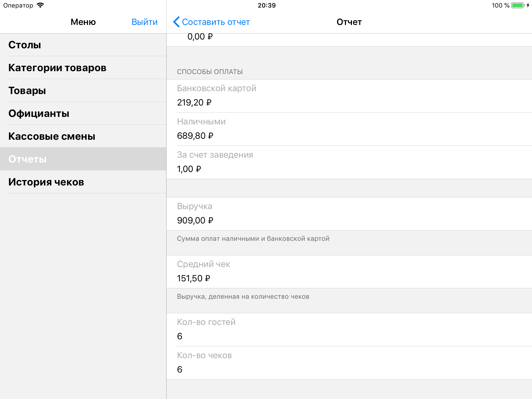Viewport: 532px width, 399px height.
Task: Tap the Наличными 689,80 ₽ row
Action: (x=349, y=129)
